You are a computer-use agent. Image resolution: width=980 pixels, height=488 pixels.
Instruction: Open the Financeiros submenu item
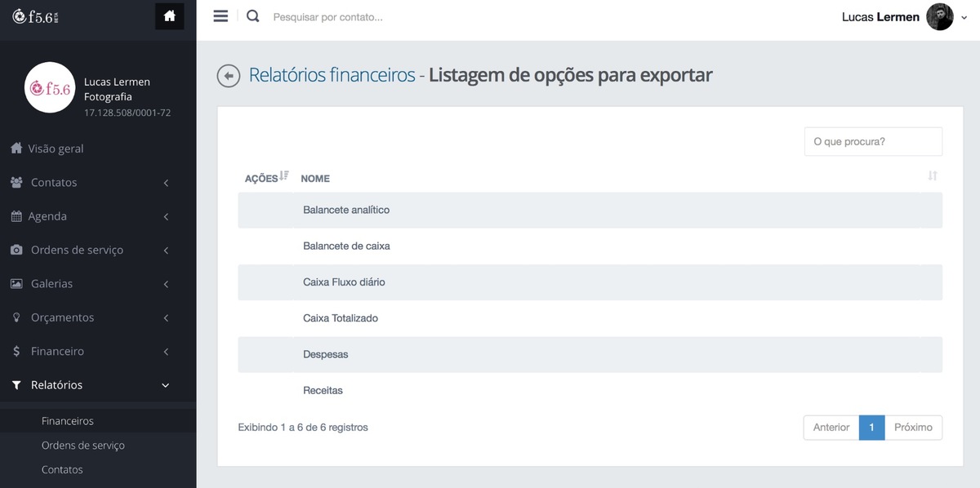(x=68, y=421)
